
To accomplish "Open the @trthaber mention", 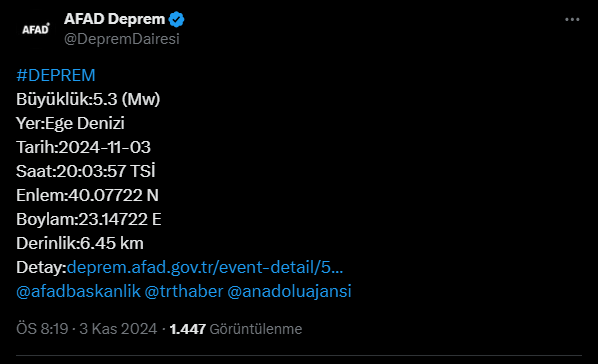I will click(x=183, y=291).
